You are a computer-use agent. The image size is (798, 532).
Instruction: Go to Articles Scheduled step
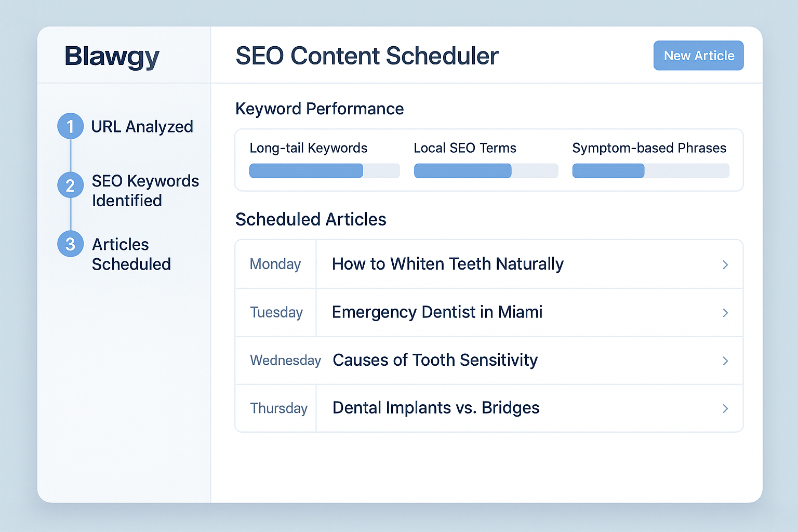(x=131, y=254)
